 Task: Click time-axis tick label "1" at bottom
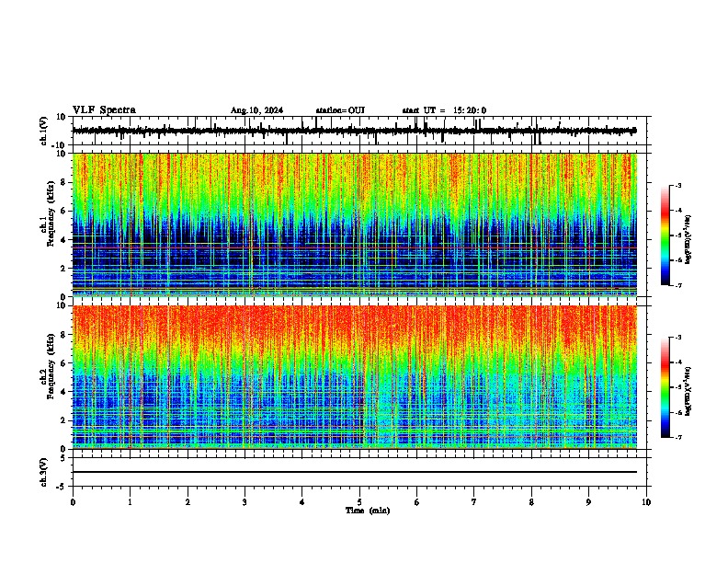(130, 502)
